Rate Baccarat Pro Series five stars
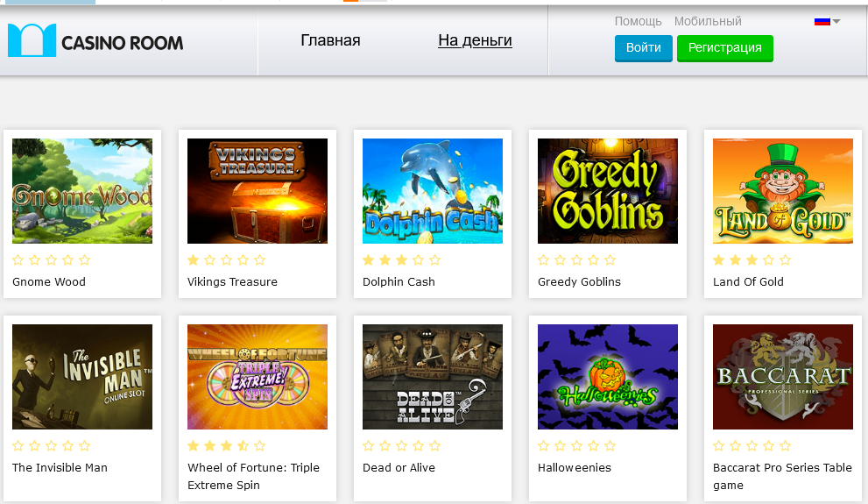 click(x=785, y=445)
